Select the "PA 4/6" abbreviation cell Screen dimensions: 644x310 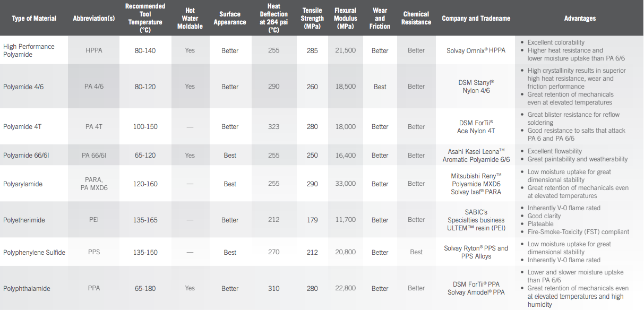click(94, 87)
